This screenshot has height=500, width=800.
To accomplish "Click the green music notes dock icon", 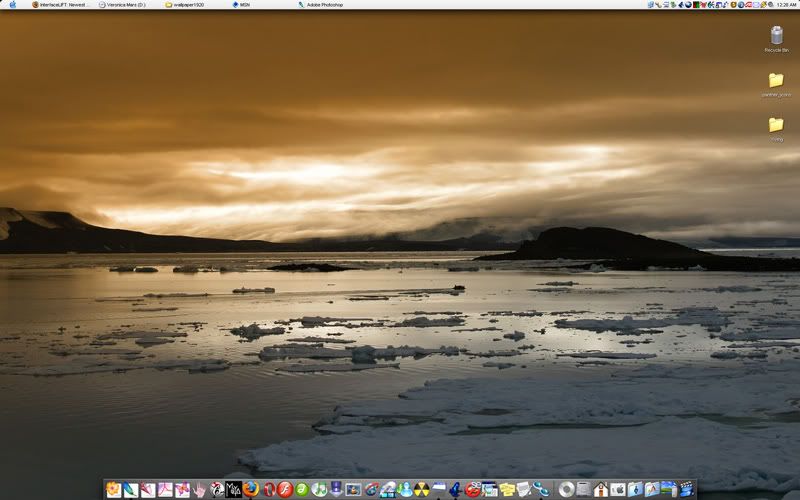I will [319, 489].
